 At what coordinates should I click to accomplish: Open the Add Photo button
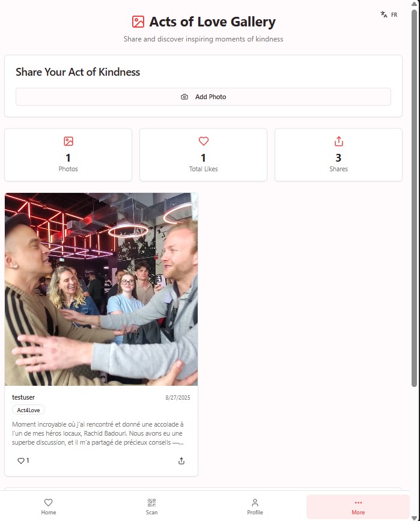point(203,97)
